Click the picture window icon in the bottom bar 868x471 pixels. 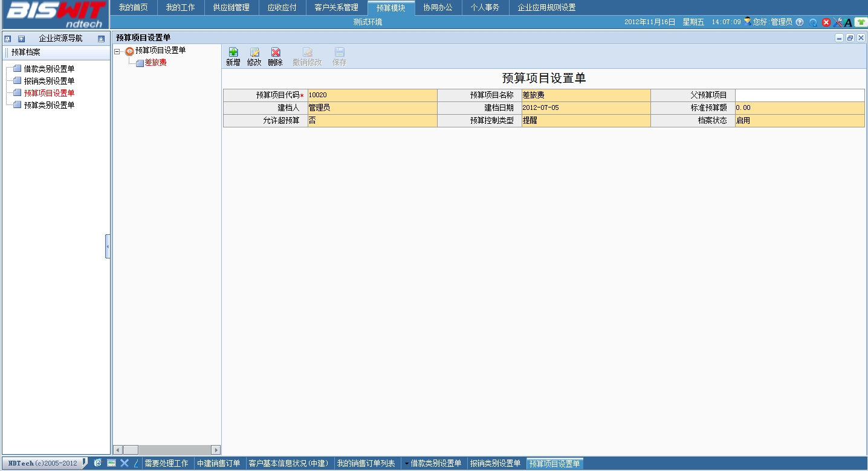112,463
